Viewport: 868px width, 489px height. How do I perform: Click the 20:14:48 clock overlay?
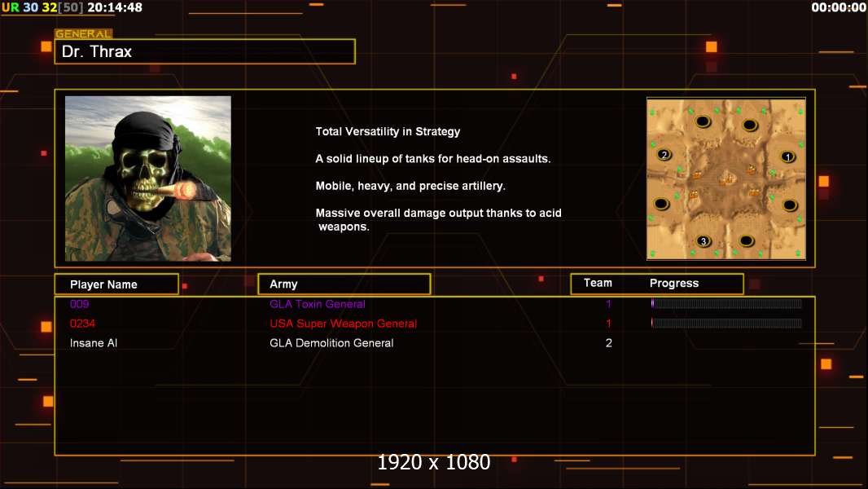tap(115, 7)
